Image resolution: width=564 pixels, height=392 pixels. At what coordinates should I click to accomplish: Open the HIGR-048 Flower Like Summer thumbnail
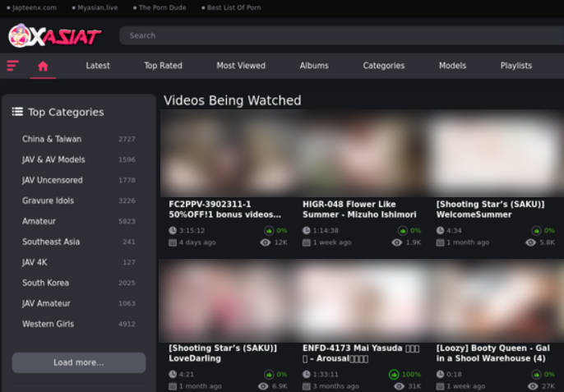coord(362,154)
